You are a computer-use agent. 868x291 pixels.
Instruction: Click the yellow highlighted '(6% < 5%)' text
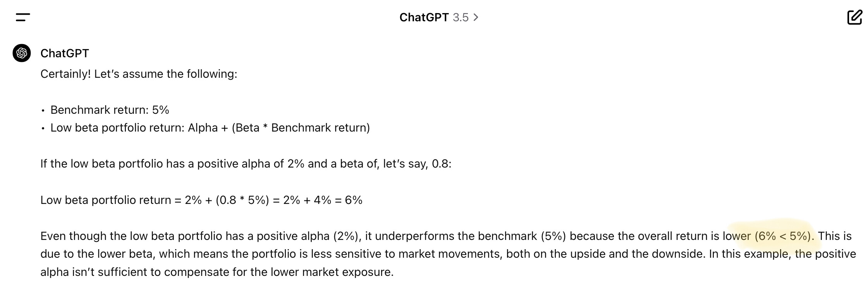pyautogui.click(x=784, y=236)
